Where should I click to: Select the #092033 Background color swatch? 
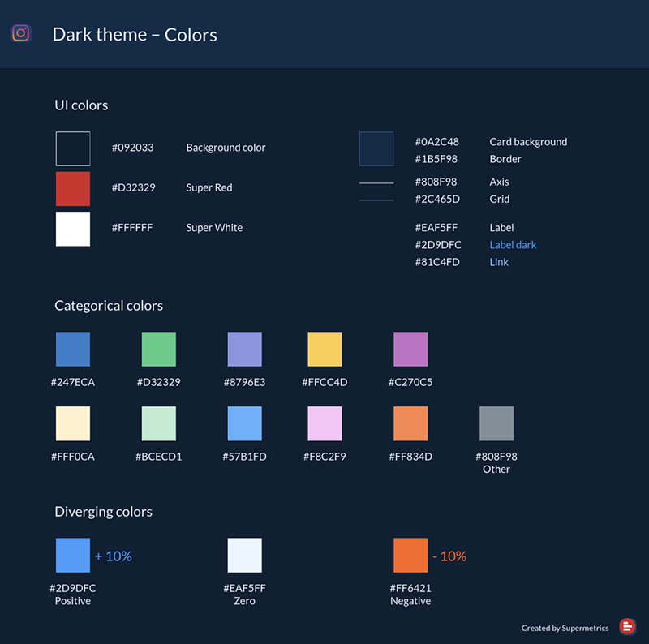tap(73, 148)
